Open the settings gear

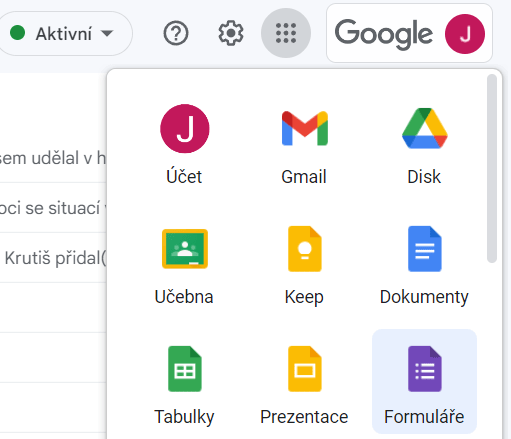pos(231,33)
